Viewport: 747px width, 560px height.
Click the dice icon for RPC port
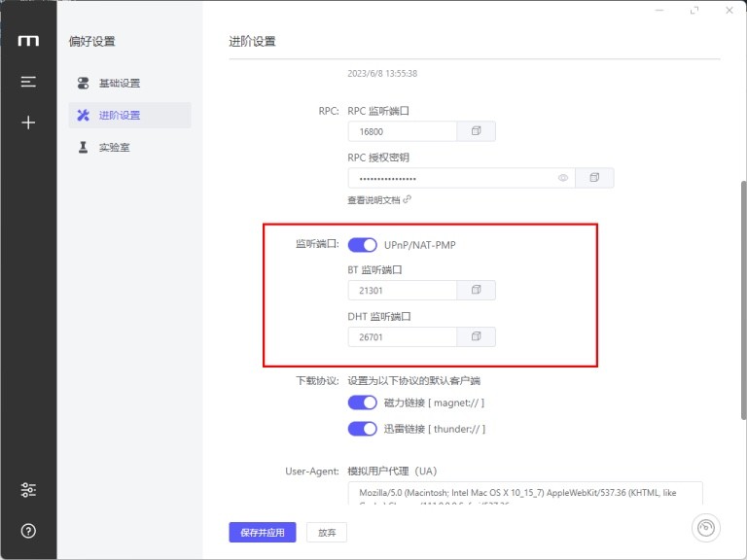click(476, 131)
